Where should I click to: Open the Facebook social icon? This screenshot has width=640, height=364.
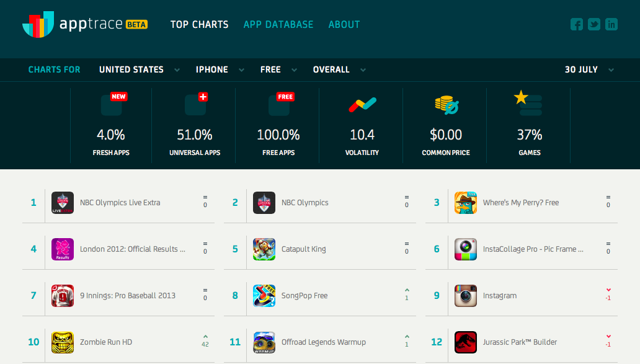pyautogui.click(x=576, y=24)
